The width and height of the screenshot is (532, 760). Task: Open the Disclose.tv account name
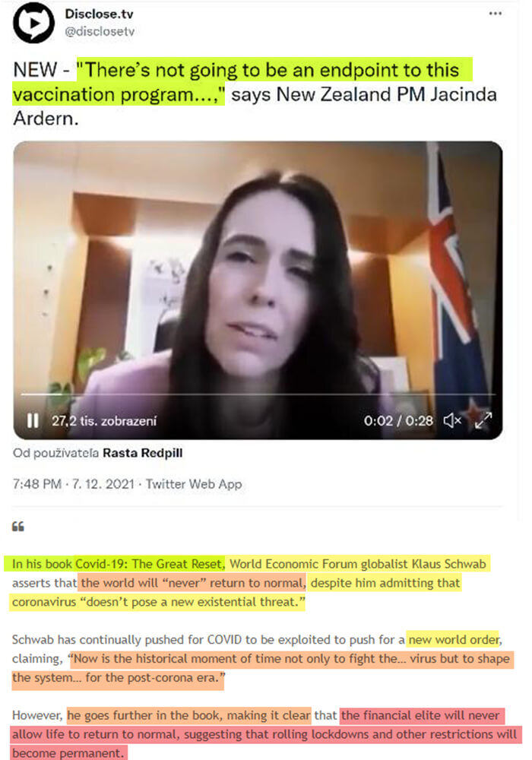click(x=99, y=14)
